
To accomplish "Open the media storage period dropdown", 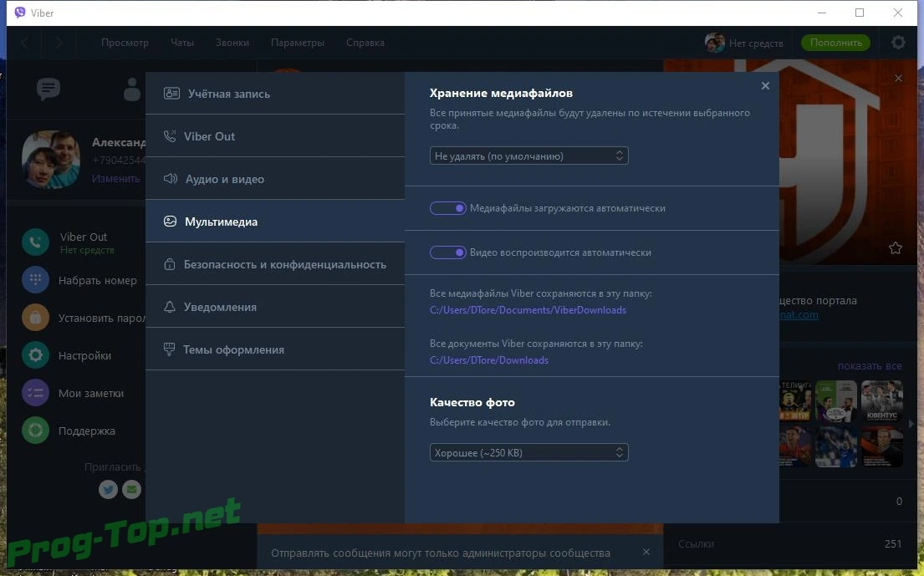I will (x=528, y=155).
